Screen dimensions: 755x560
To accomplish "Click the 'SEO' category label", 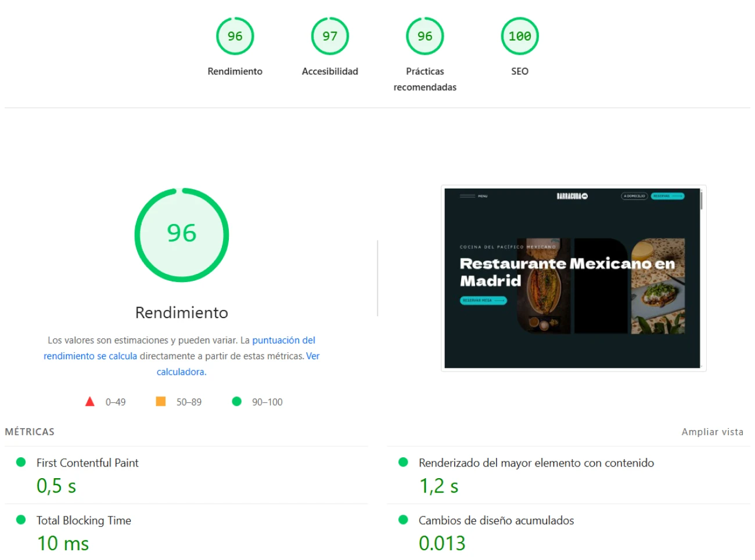I will [x=519, y=71].
